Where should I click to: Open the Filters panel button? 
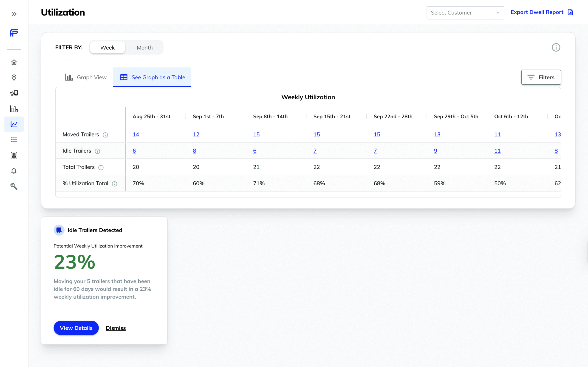541,78
